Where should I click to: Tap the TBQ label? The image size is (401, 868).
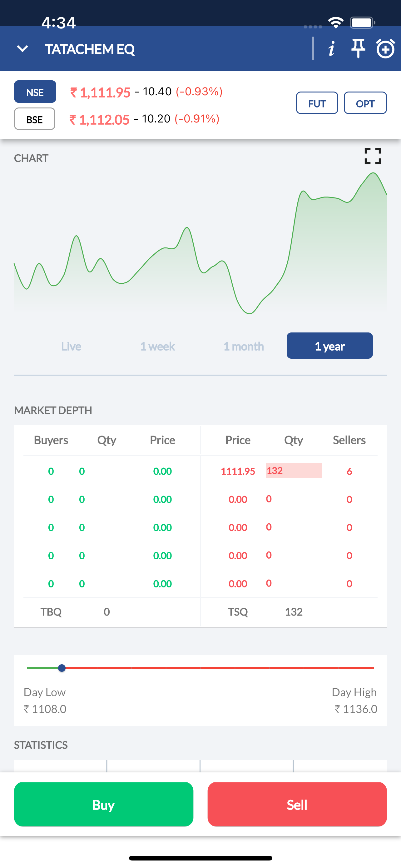51,612
